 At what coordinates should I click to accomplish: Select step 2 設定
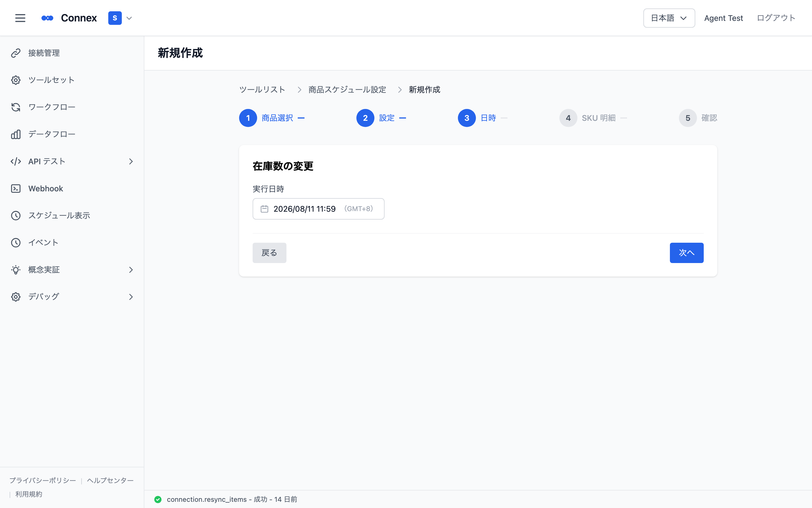(x=376, y=118)
